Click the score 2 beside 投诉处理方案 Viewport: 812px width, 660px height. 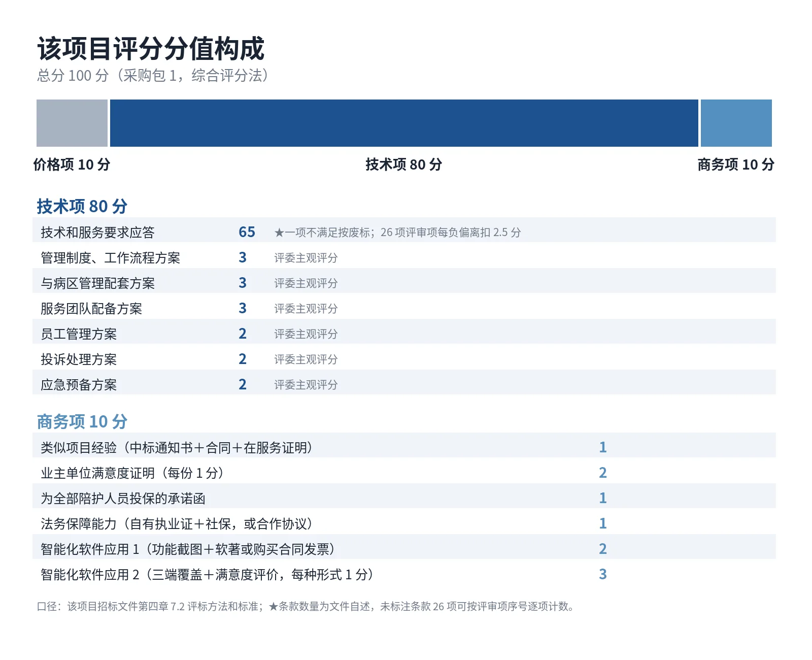(x=243, y=359)
